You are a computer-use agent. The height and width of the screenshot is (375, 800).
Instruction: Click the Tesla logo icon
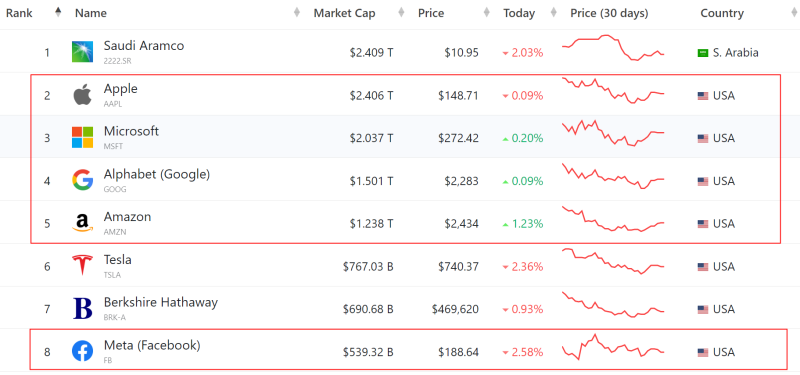[83, 266]
